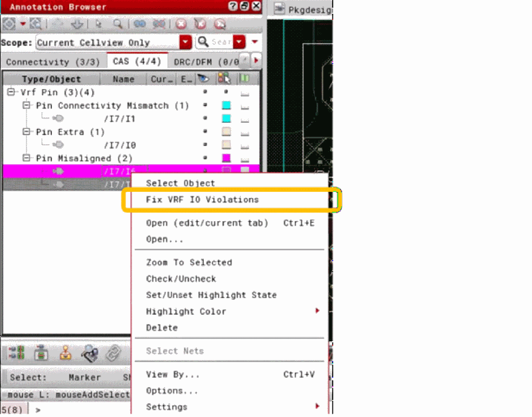Click the magnifier search icon in toolbar
Image resolution: width=532 pixels, height=417 pixels.
(118, 24)
